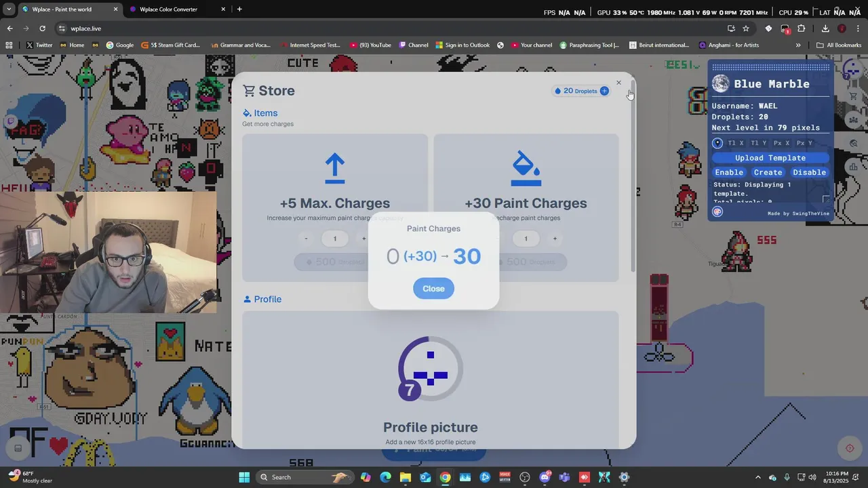Click the Store shopping cart icon
The height and width of the screenshot is (488, 868).
249,91
